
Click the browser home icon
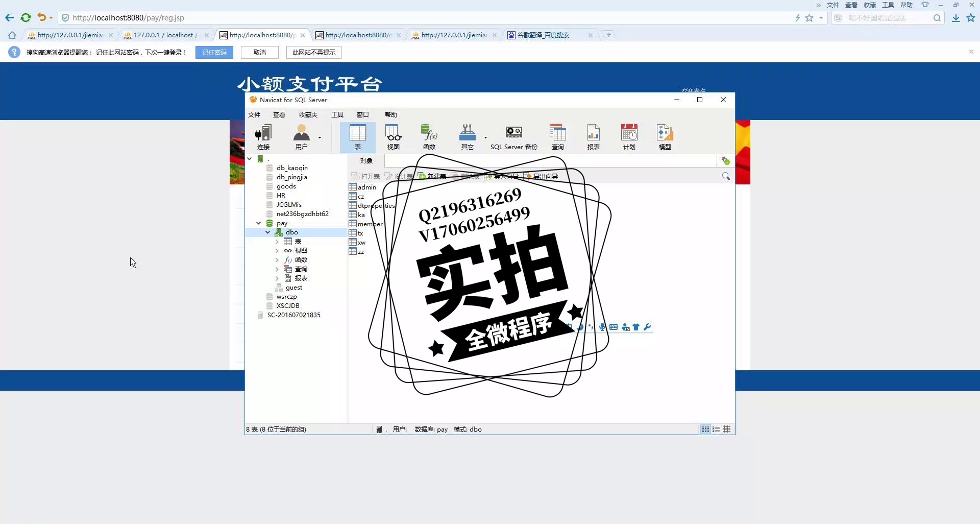coord(12,35)
